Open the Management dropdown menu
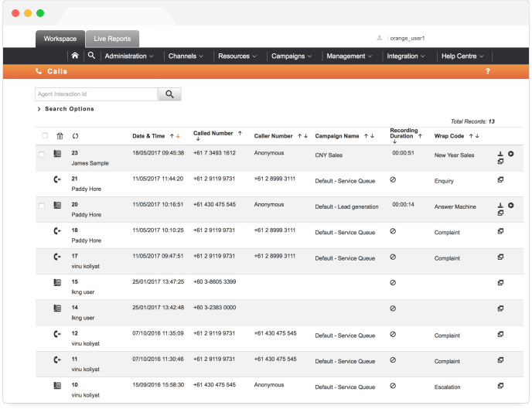This screenshot has width=532, height=409. (350, 56)
